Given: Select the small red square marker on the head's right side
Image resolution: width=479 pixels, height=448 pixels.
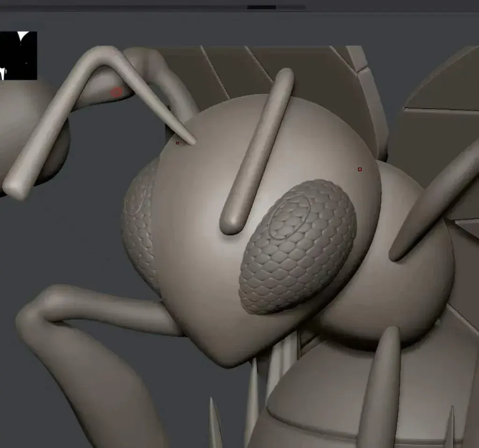Looking at the screenshot, I should (360, 169).
